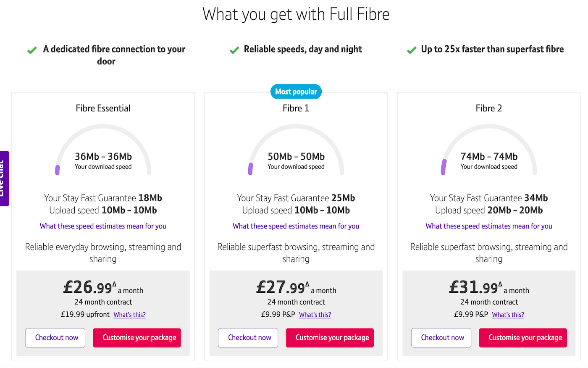Open speed estimates explanation under Fibre 2
The image size is (588, 368).
point(488,226)
